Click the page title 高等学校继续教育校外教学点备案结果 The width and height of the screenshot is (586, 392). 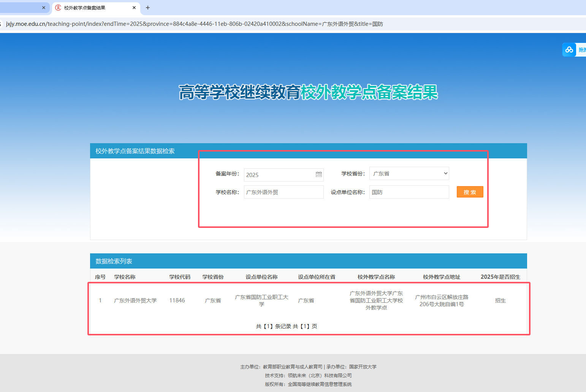coord(308,92)
